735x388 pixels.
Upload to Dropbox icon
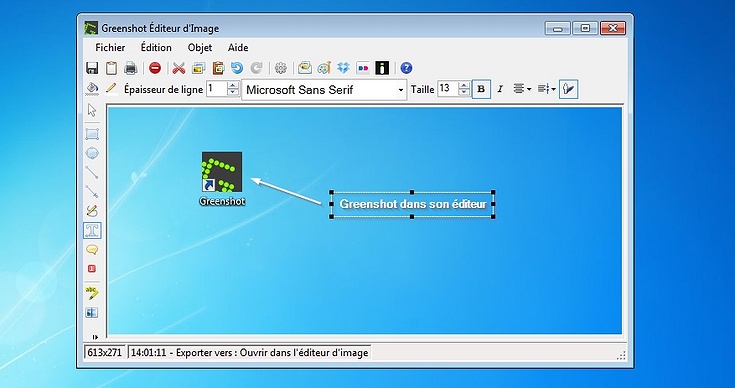[x=344, y=68]
